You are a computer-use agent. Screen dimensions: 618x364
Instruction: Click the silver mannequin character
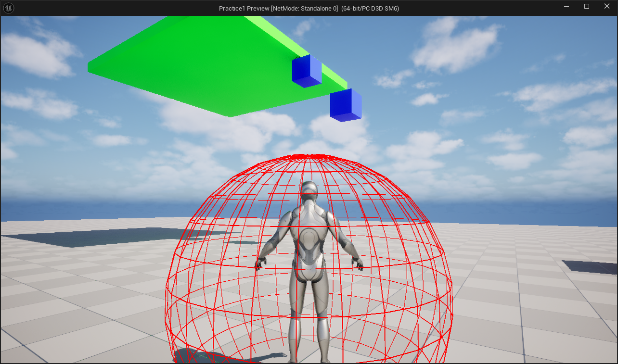[309, 272]
